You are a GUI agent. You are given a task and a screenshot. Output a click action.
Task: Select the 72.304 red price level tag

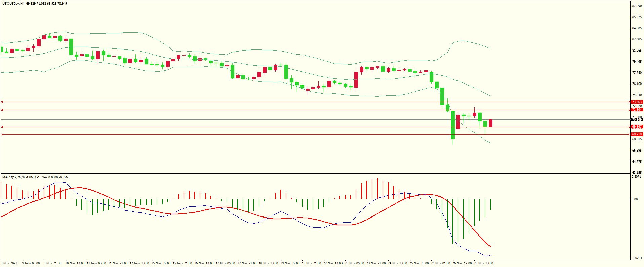[637, 110]
